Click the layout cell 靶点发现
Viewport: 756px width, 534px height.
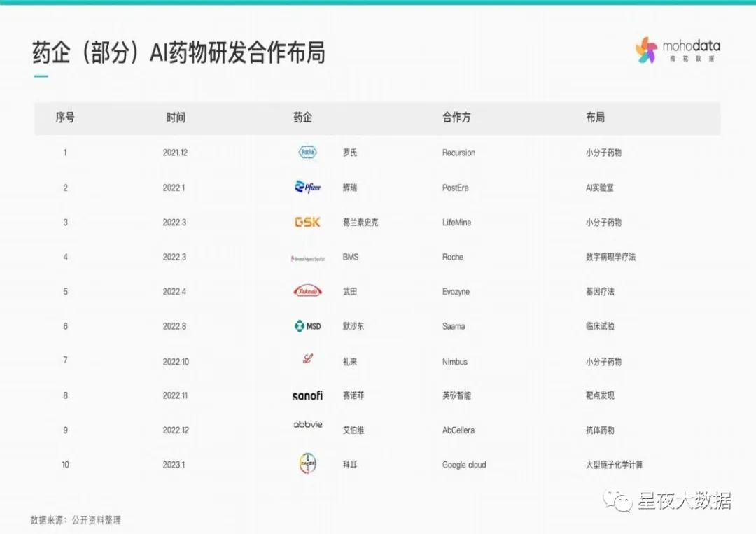pyautogui.click(x=600, y=395)
